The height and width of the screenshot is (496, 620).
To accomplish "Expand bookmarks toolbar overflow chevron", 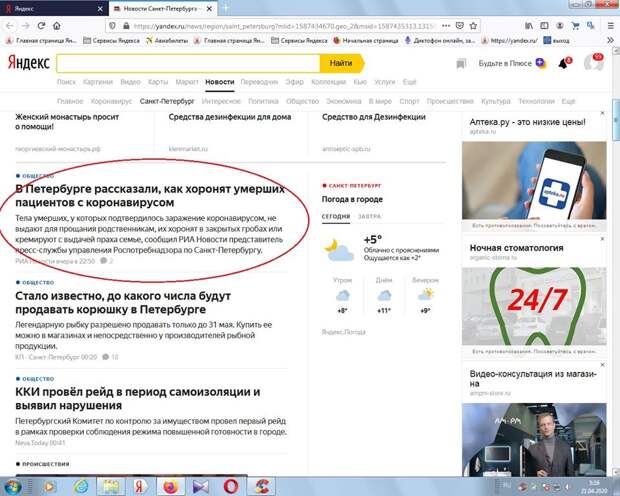I will pyautogui.click(x=610, y=40).
